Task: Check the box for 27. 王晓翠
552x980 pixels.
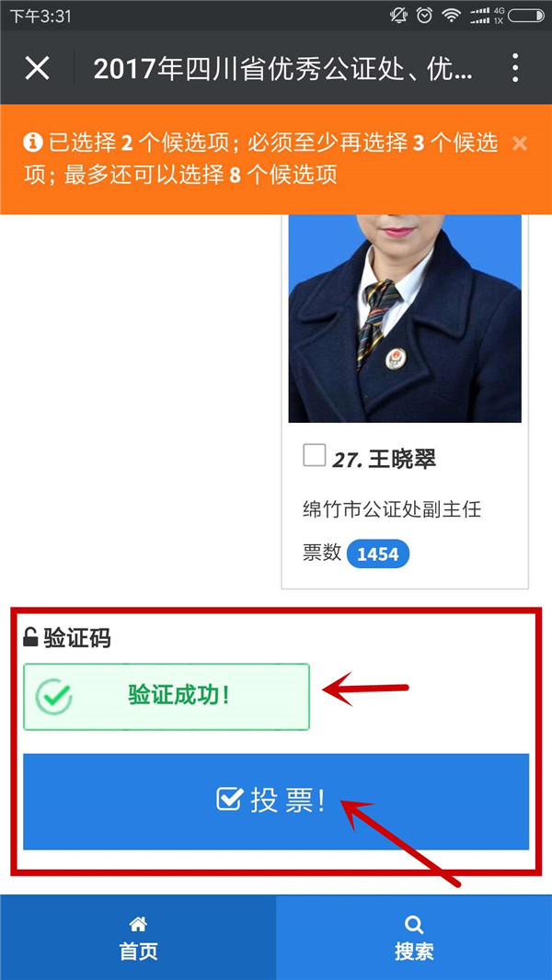Action: (314, 455)
